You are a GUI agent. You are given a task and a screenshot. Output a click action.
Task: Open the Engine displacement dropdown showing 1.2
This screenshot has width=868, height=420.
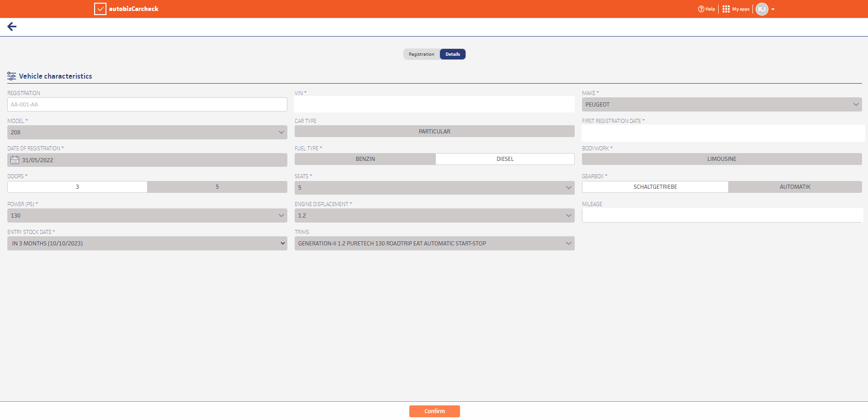pos(434,216)
